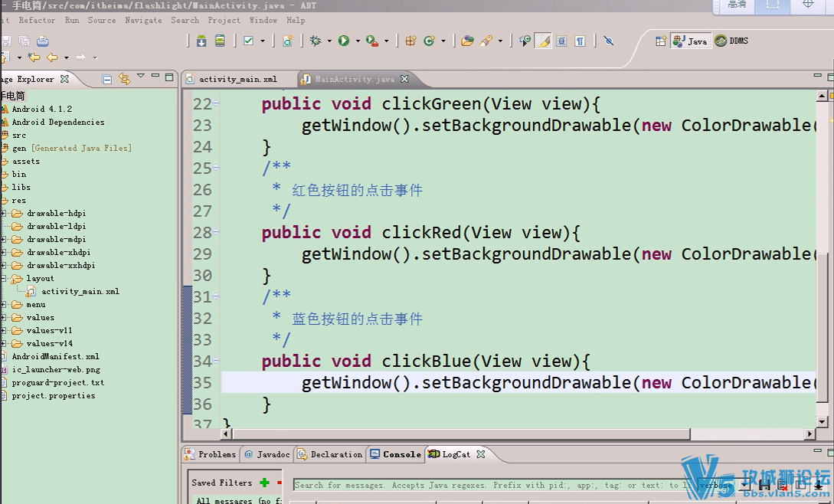This screenshot has width=834, height=504.
Task: Open the Refactor menu
Action: 37,20
